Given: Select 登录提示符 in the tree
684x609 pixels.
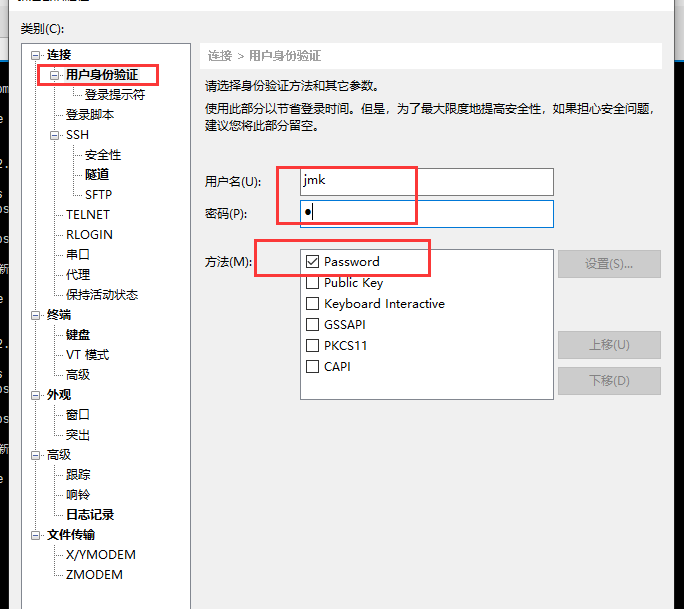Looking at the screenshot, I should 115,95.
